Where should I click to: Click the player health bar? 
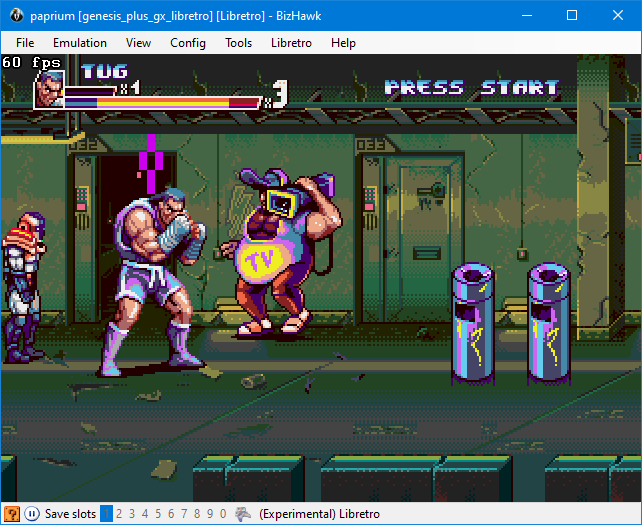[163, 102]
